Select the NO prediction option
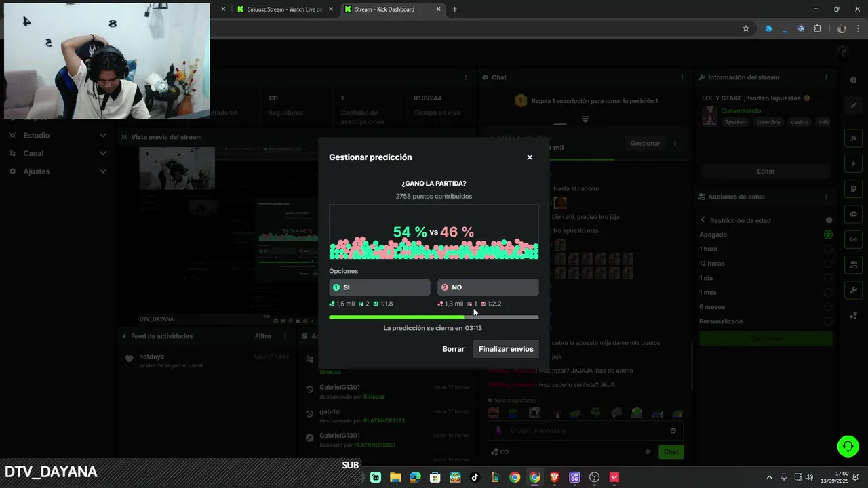Viewport: 868px width, 488px height. pyautogui.click(x=488, y=287)
